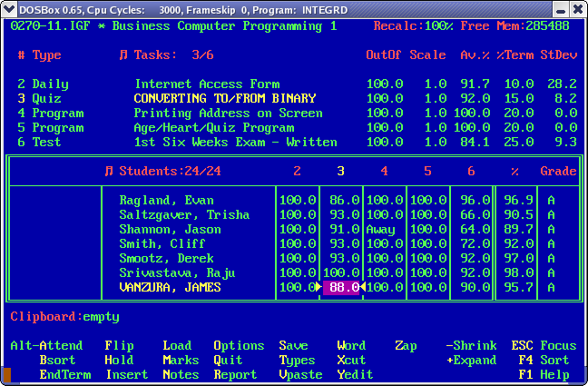Select the Hold command
The width and height of the screenshot is (588, 386).
119,360
